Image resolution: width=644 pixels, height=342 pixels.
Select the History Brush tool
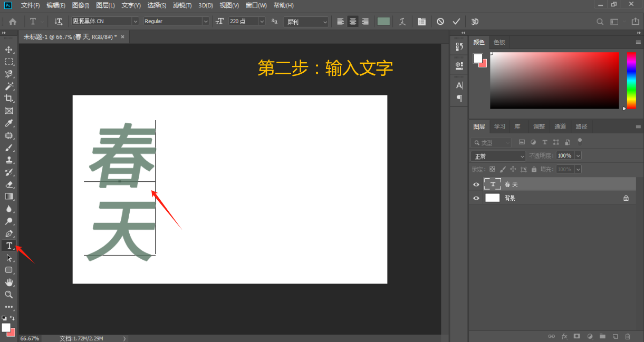(9, 172)
